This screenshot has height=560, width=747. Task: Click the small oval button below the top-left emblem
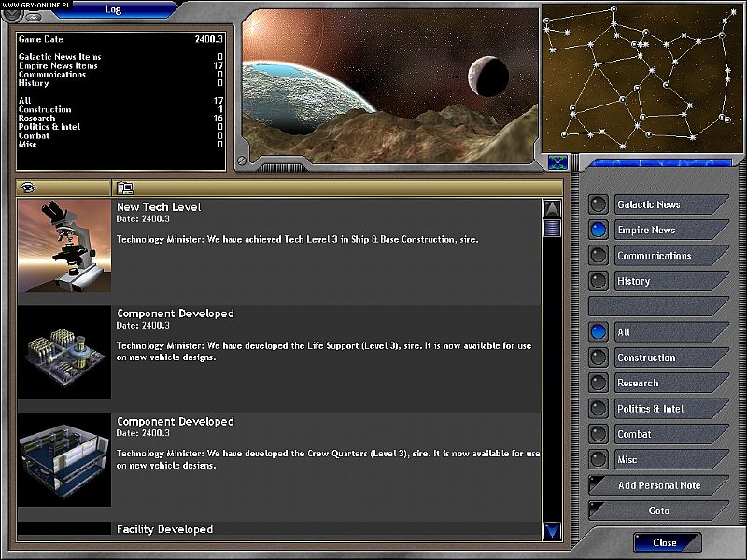click(34, 16)
